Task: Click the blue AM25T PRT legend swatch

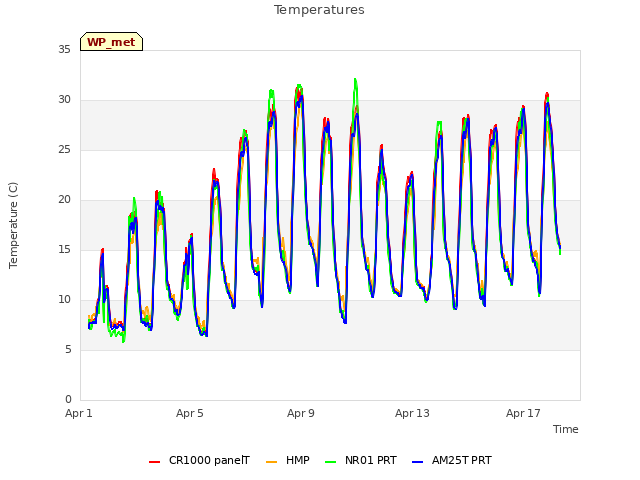Action: [x=417, y=462]
